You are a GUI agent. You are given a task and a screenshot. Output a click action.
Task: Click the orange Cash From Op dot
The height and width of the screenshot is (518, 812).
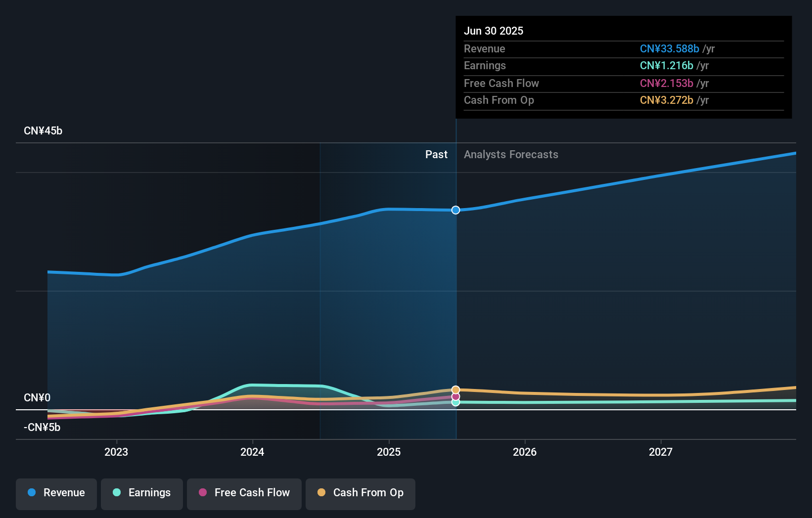pos(321,492)
